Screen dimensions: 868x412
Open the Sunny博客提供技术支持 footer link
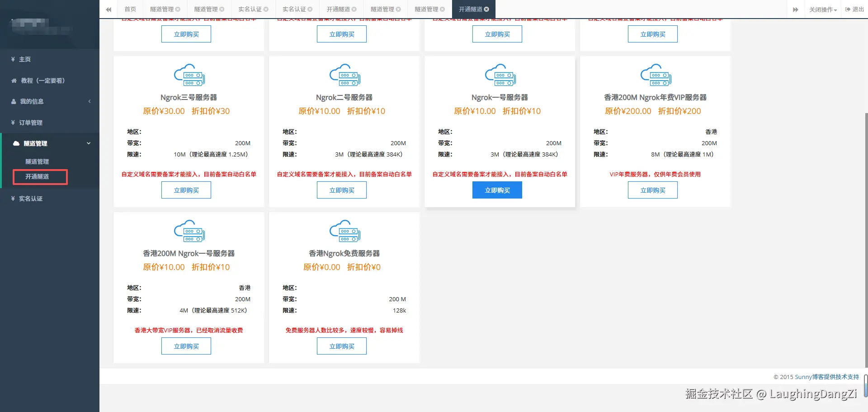tap(827, 377)
